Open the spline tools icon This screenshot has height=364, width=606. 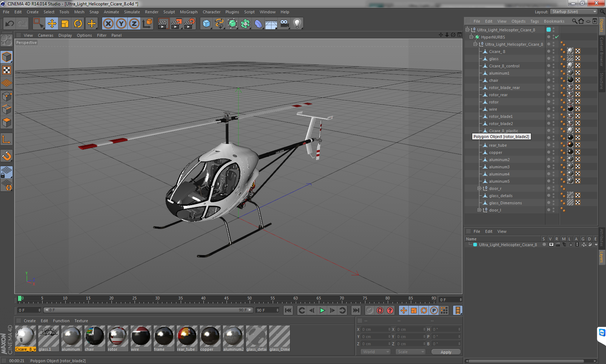pos(219,24)
